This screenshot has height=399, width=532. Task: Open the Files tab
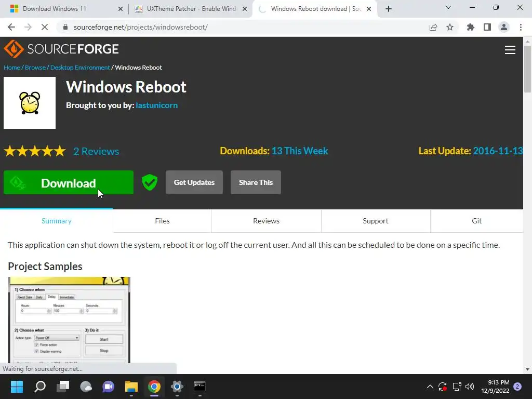click(x=162, y=221)
